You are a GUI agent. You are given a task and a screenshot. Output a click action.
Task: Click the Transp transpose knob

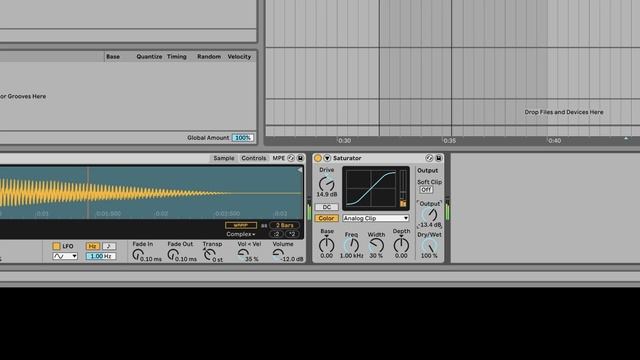click(209, 255)
